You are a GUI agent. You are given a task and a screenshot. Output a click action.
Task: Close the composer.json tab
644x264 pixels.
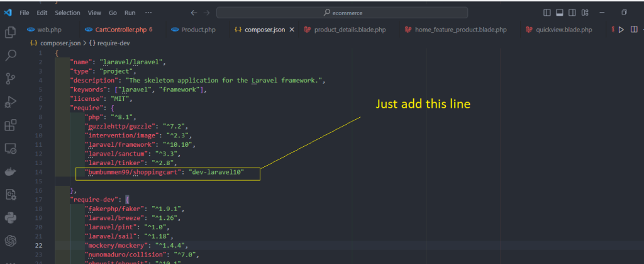click(x=292, y=30)
